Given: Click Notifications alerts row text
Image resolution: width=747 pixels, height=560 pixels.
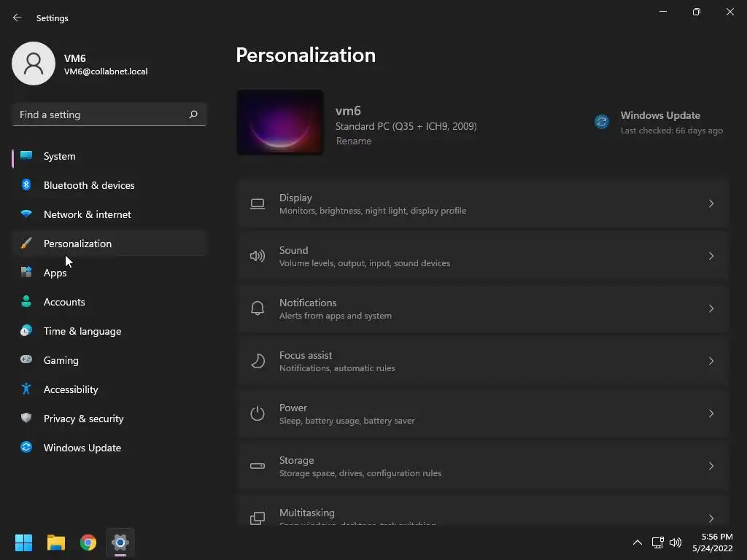Looking at the screenshot, I should coord(336,316).
